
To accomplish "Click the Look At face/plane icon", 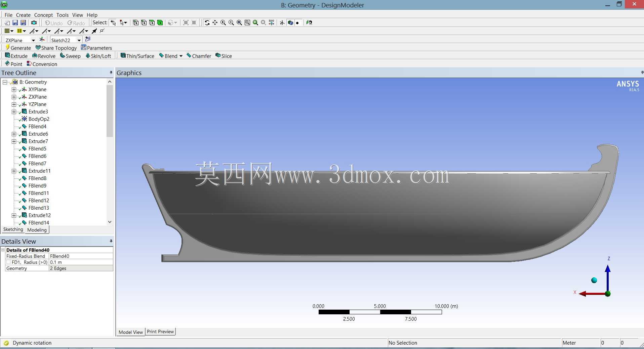I will point(309,23).
